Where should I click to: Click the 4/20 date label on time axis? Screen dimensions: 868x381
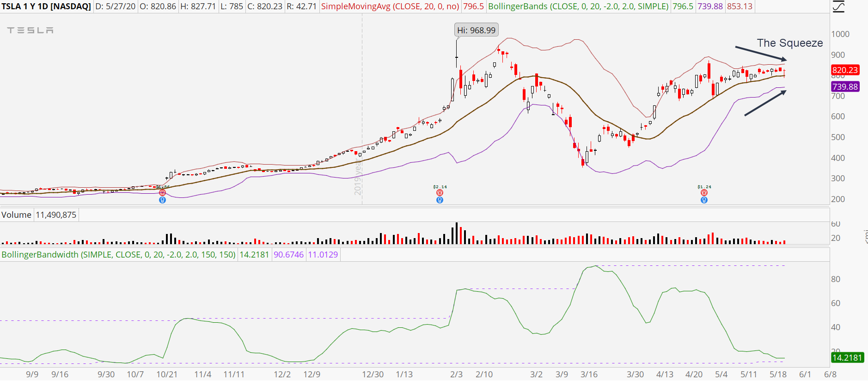[x=694, y=374]
